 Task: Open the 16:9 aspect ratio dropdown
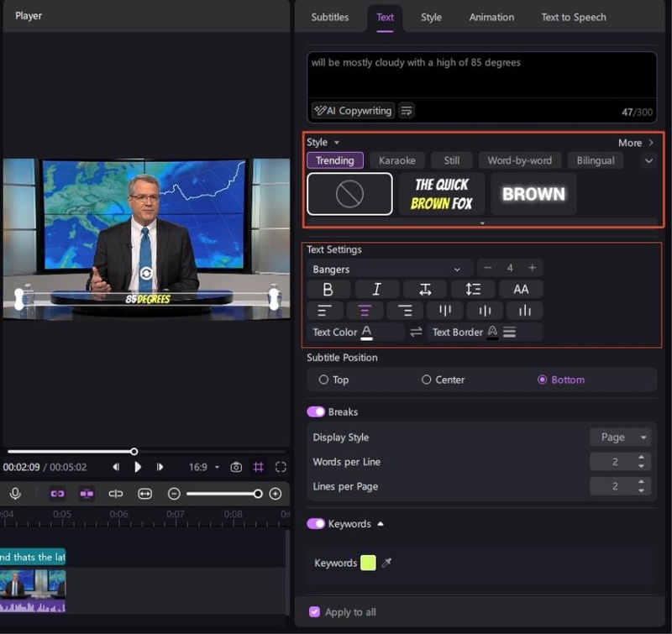[x=204, y=467]
